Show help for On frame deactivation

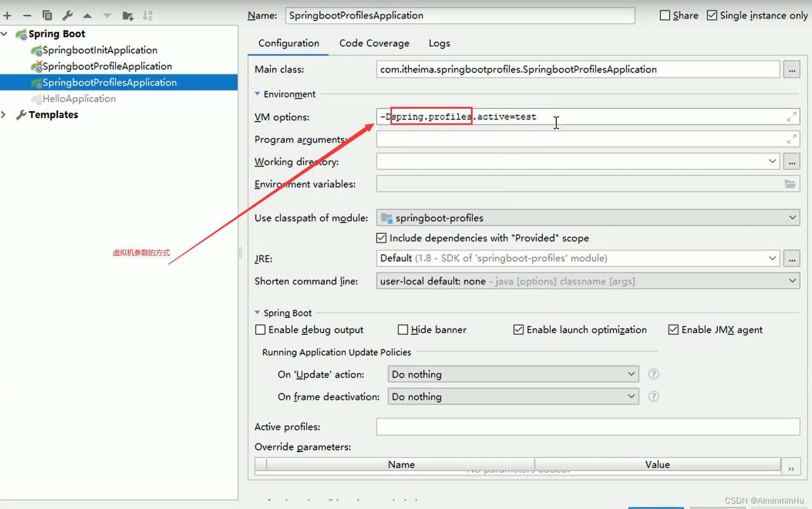(653, 397)
